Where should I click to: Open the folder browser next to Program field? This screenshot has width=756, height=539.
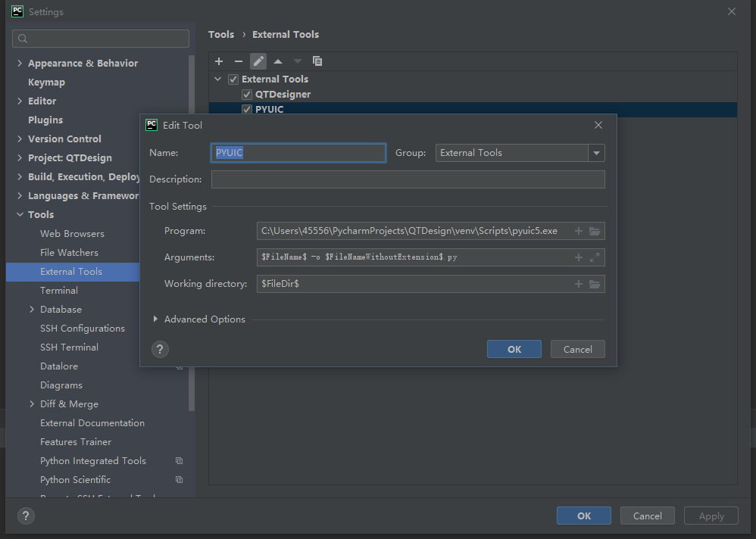tap(597, 230)
